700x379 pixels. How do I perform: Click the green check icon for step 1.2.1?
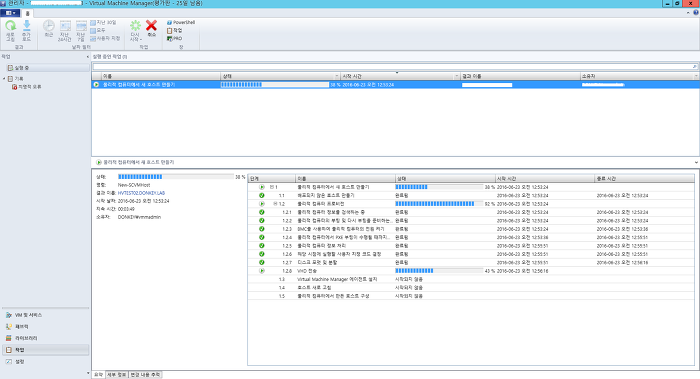point(262,212)
